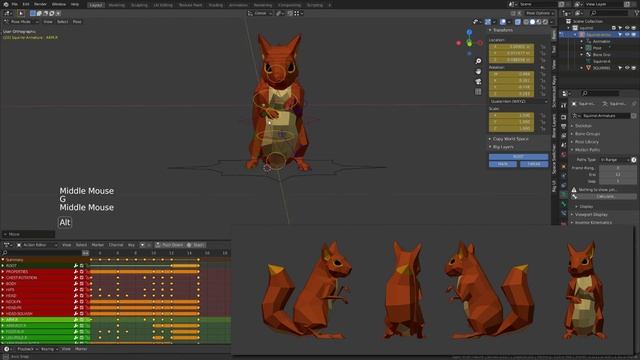Select the Pose item in outliner
The image size is (640, 360).
pyautogui.click(x=597, y=48)
